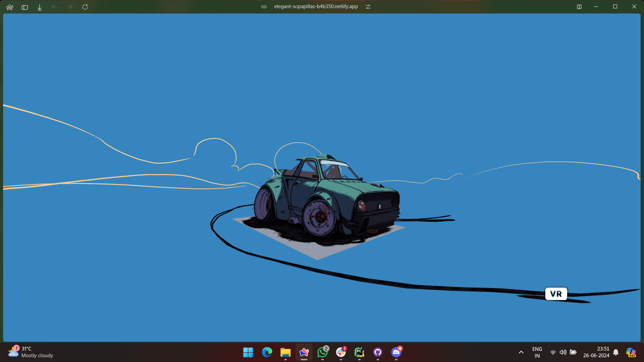Open the Arc browser menu icon
The image size is (644, 362).
coord(10,7)
